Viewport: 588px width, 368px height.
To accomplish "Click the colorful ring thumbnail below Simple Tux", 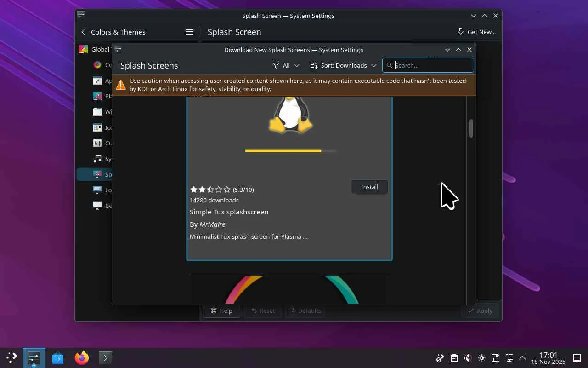I will point(289,290).
